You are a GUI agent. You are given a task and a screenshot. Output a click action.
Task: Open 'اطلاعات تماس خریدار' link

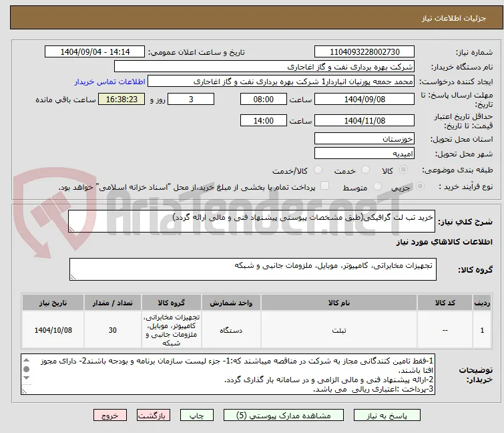(109, 82)
